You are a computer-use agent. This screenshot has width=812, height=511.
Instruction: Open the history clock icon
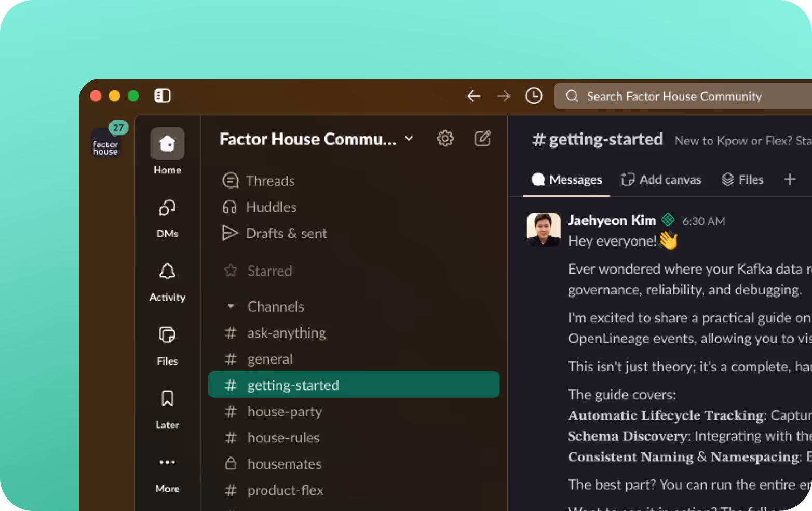pos(534,96)
